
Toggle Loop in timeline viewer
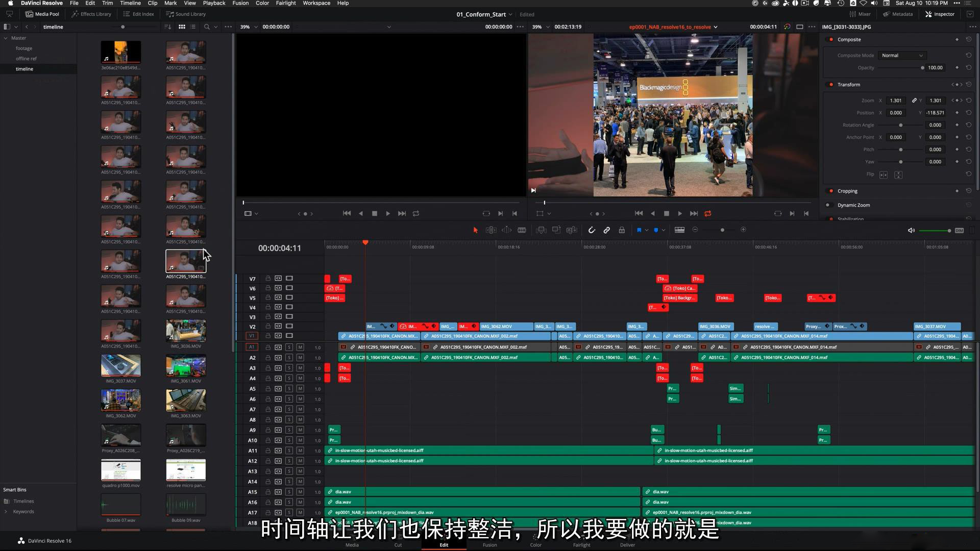[708, 214]
